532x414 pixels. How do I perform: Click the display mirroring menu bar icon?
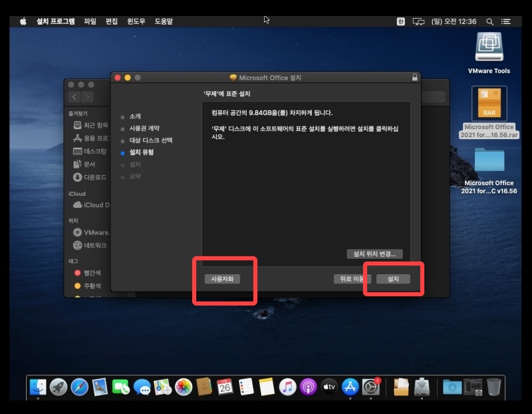(418, 21)
